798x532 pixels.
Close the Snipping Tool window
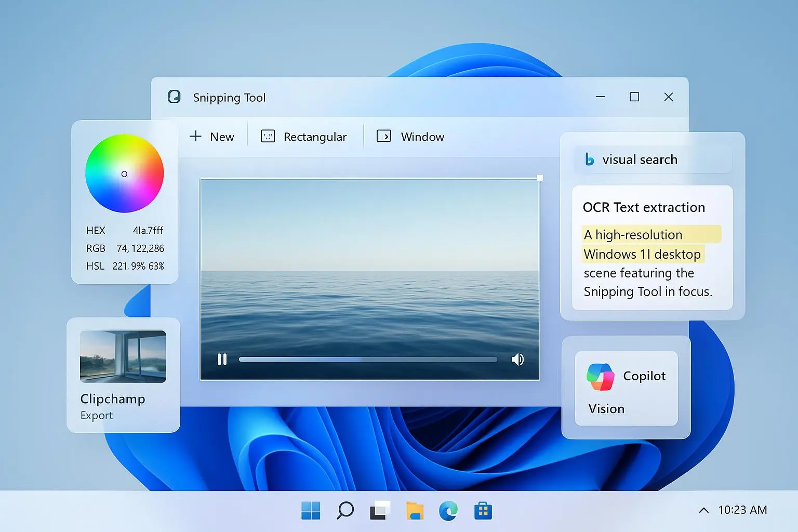[669, 97]
